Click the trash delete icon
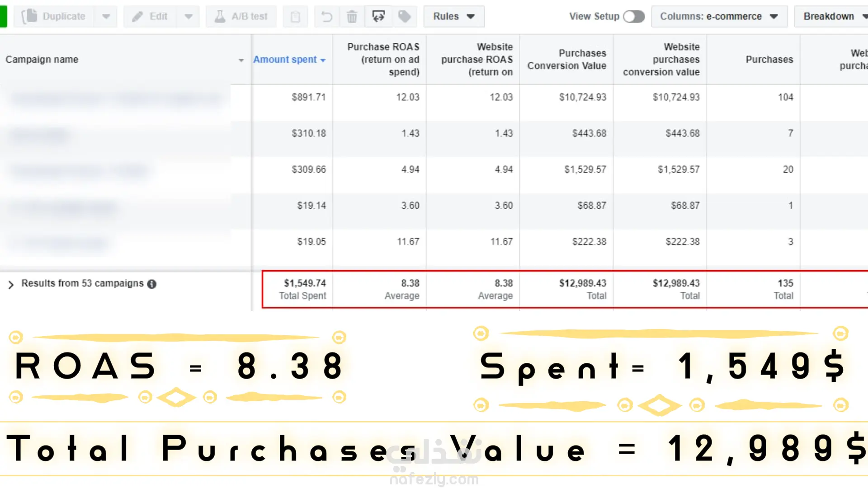868x488 pixels. [352, 17]
